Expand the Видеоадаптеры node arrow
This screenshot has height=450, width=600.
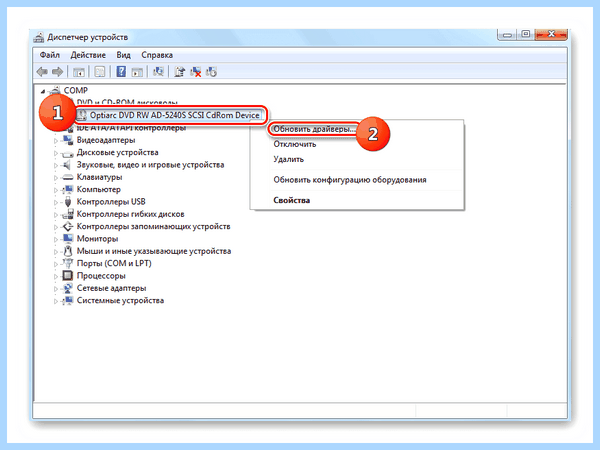(56, 141)
